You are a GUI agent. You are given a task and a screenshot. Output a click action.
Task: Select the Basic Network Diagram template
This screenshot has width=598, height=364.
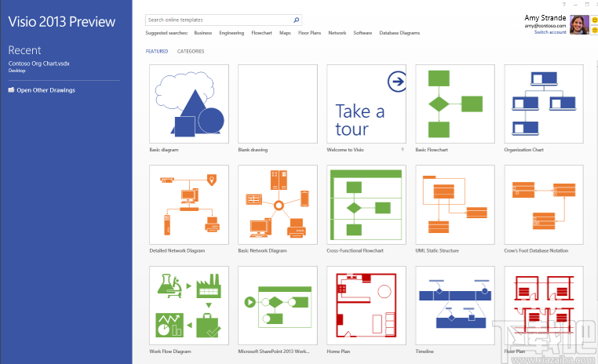(278, 205)
